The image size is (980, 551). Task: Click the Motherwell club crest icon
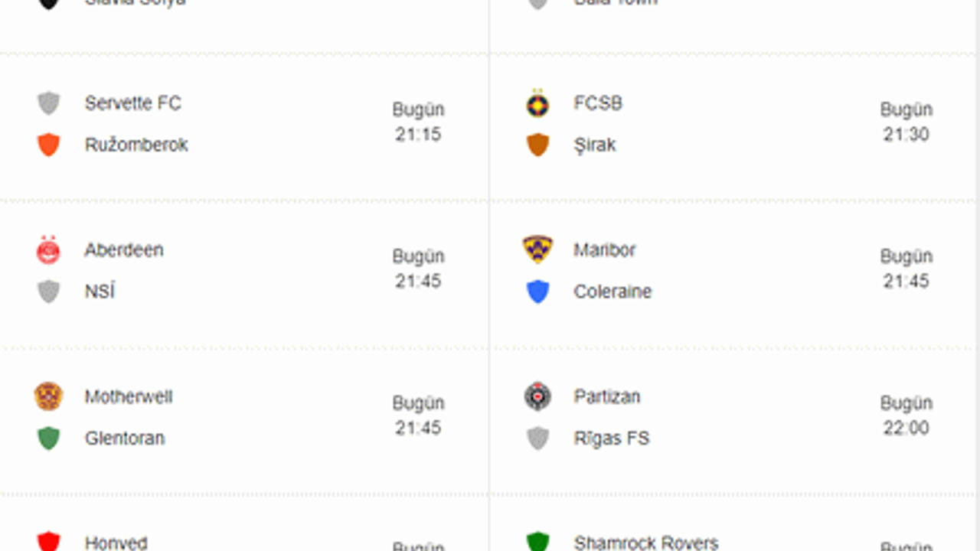[x=48, y=396]
